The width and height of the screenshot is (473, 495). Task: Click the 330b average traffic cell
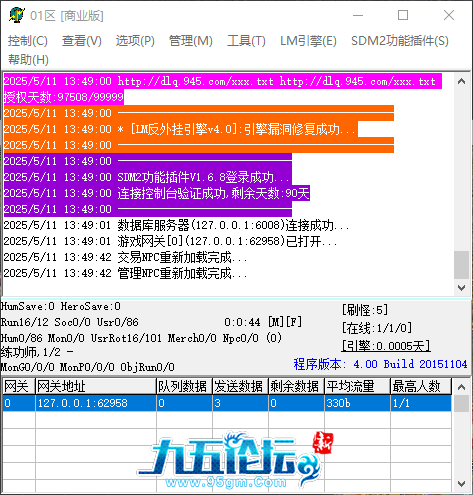357,403
